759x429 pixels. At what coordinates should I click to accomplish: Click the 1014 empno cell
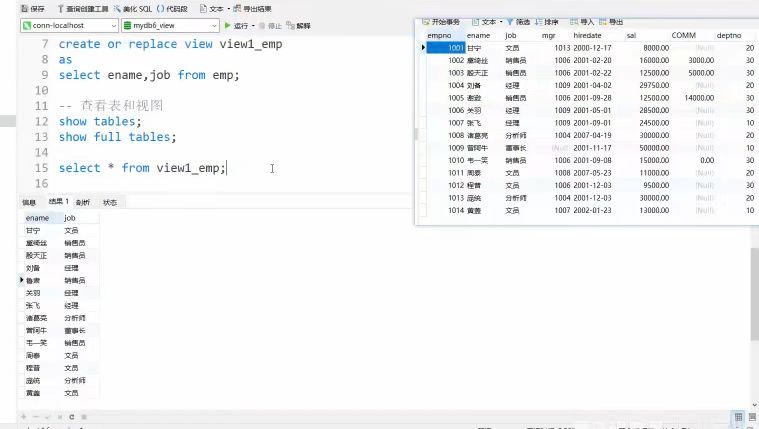tap(446, 210)
